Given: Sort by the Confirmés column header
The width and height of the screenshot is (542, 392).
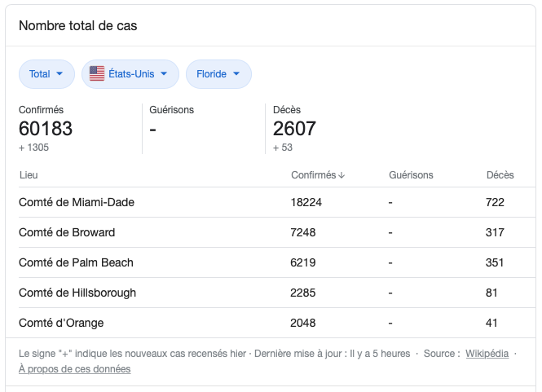Looking at the screenshot, I should [x=313, y=175].
